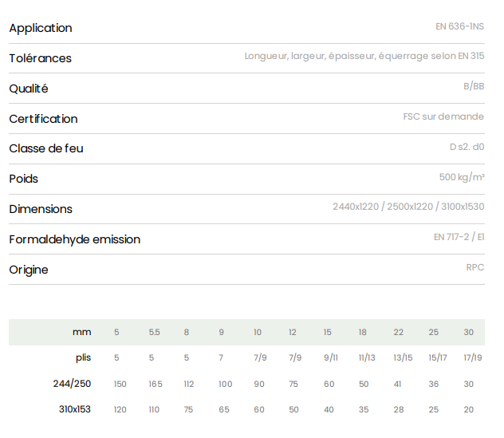Select the RPC origin value
504x438 pixels.
coord(474,267)
